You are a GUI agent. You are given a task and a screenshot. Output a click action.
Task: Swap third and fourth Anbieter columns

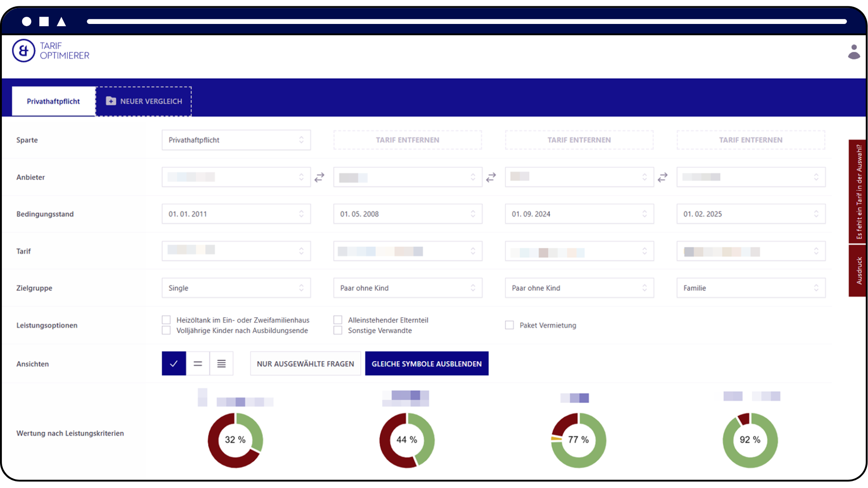click(662, 177)
